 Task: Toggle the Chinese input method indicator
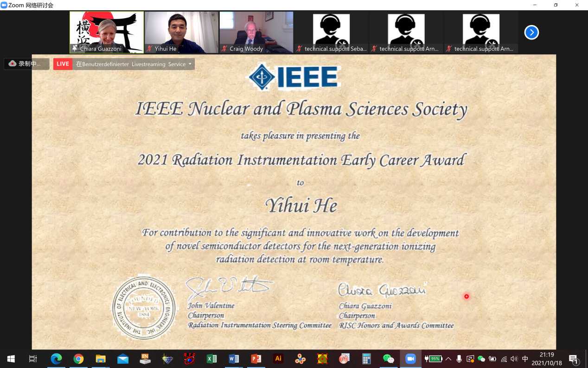pyautogui.click(x=525, y=359)
